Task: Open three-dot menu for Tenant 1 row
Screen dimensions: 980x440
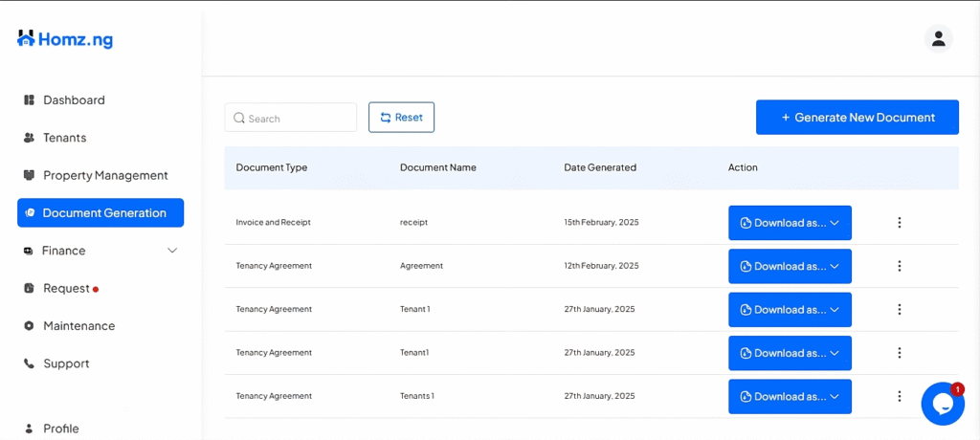Action: tap(900, 309)
